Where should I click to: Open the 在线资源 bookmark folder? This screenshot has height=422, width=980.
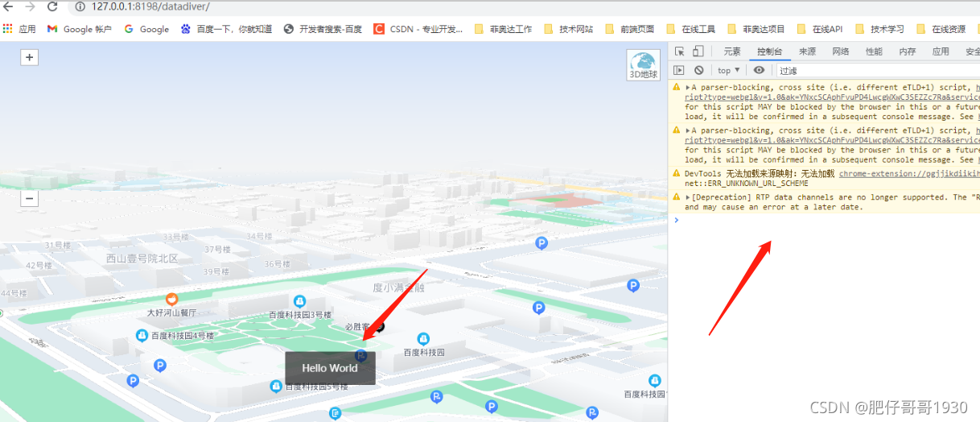click(x=940, y=29)
